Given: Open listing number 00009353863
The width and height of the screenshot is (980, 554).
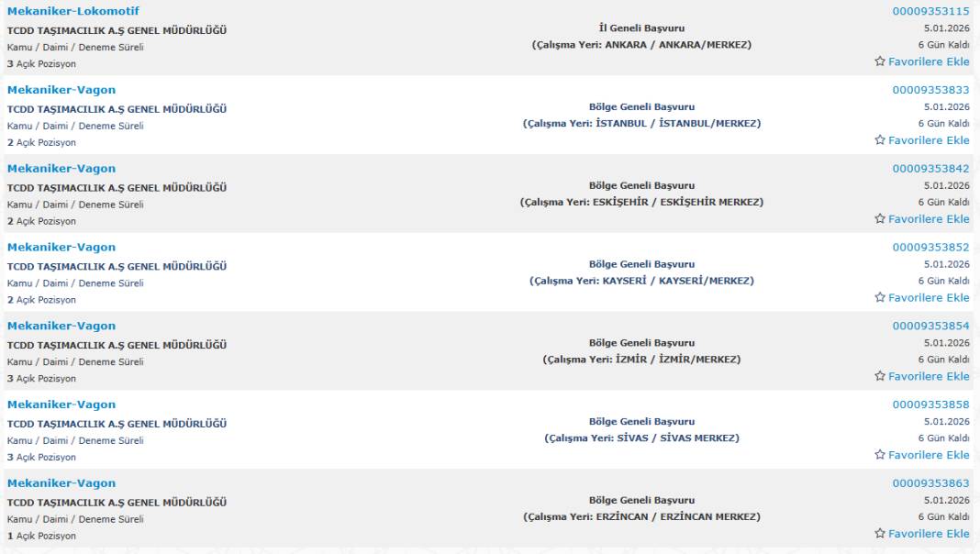Looking at the screenshot, I should (930, 483).
